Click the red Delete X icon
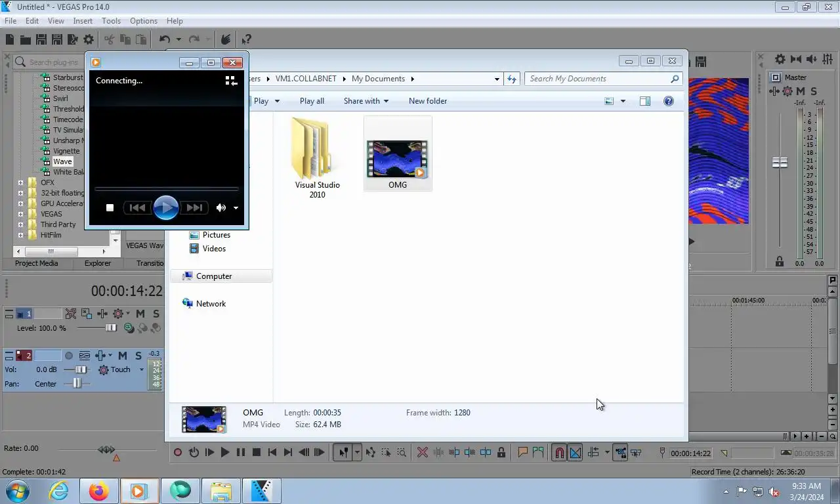Screen dimensions: 840x504 click(x=423, y=452)
